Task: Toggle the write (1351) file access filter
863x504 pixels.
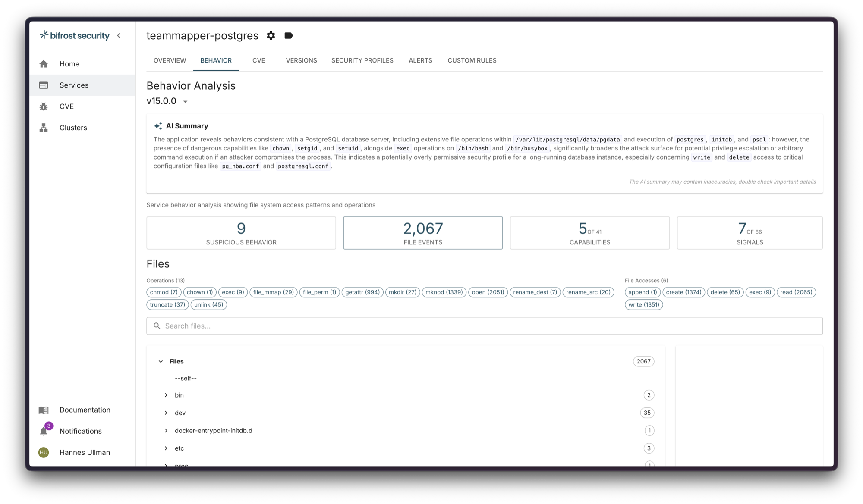Action: coord(644,304)
